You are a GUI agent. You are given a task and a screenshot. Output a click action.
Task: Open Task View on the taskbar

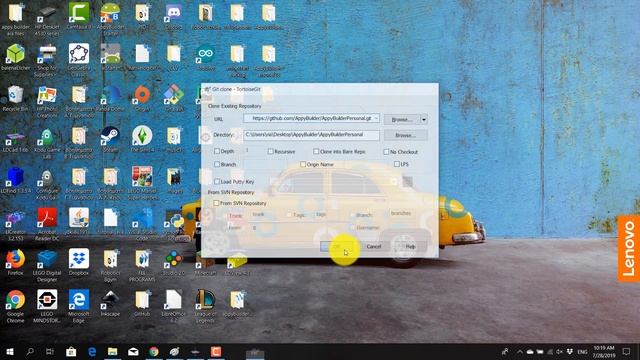coord(50,351)
